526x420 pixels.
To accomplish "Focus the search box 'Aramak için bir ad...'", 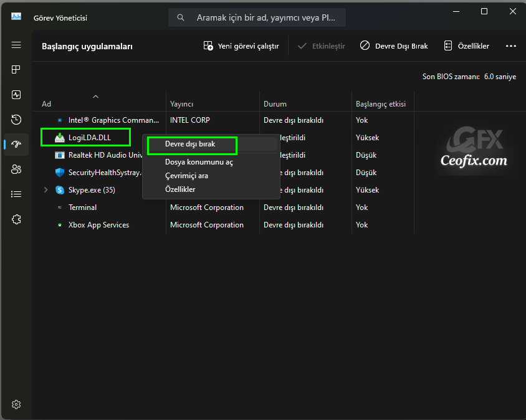I will point(257,17).
